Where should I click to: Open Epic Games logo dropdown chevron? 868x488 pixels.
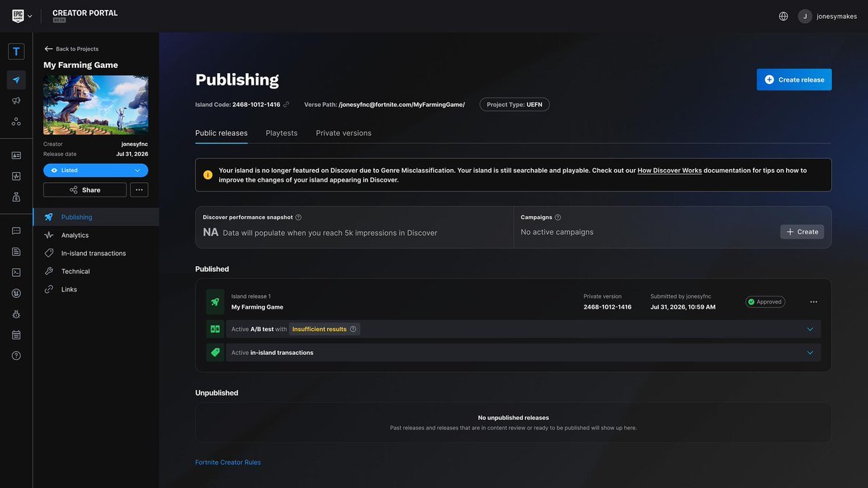pyautogui.click(x=30, y=16)
